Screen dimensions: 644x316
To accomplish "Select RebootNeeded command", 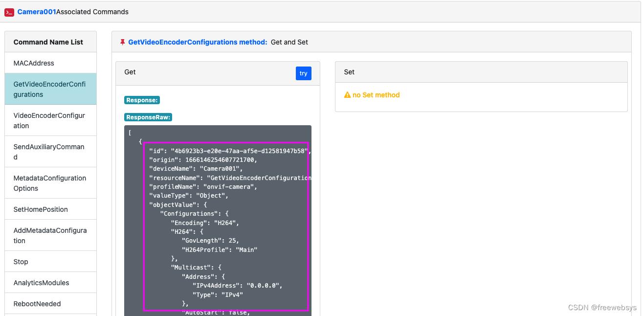I will [x=37, y=304].
